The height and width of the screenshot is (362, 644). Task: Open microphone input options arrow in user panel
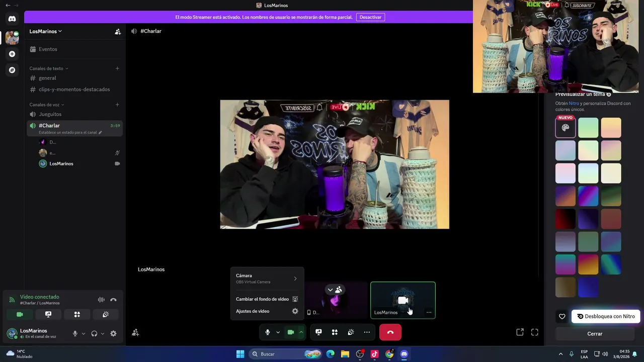pos(84,333)
